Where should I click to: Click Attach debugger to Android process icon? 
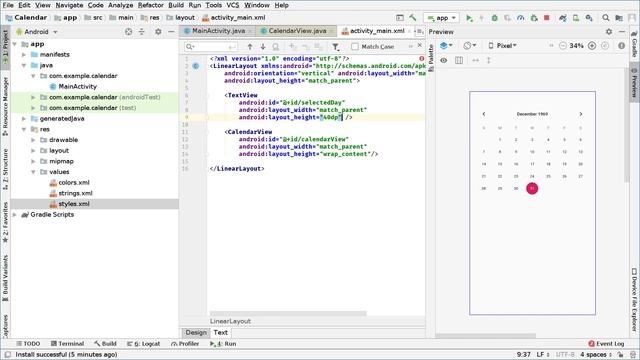533,18
